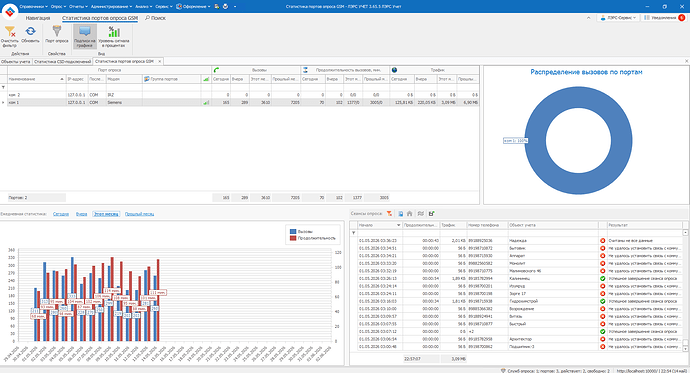The image size is (690, 373).
Task: Click red Продолжительность legend swatch
Action: [293, 238]
